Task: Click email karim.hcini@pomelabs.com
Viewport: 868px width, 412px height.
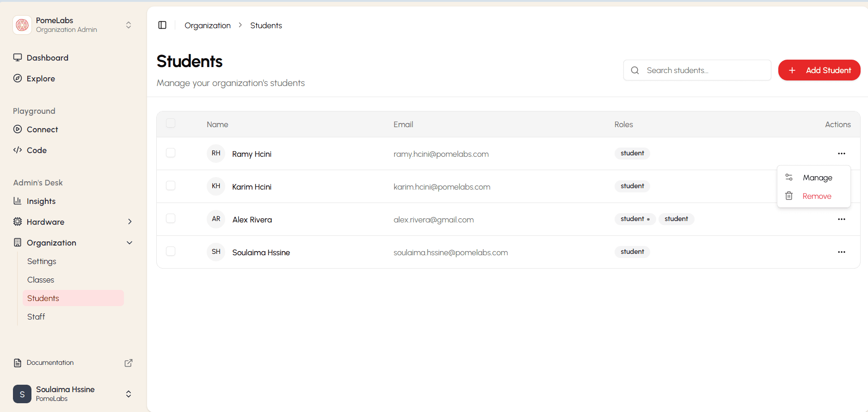Action: (x=442, y=187)
